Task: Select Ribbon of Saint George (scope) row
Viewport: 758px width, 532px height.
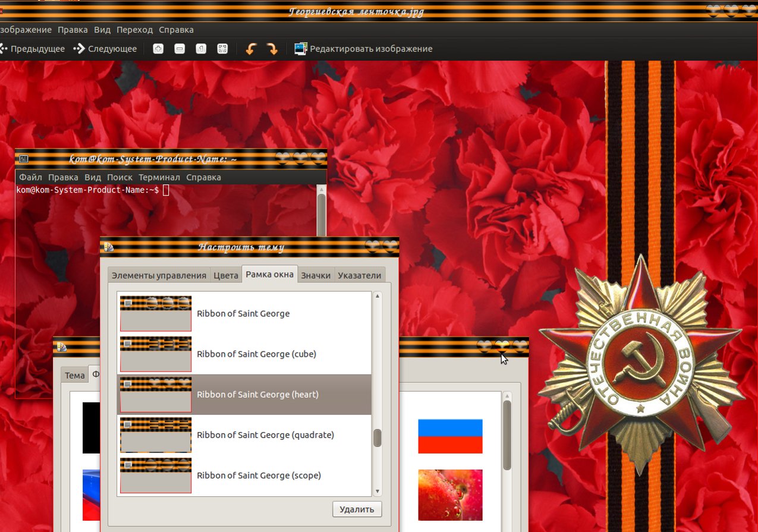Action: point(244,475)
